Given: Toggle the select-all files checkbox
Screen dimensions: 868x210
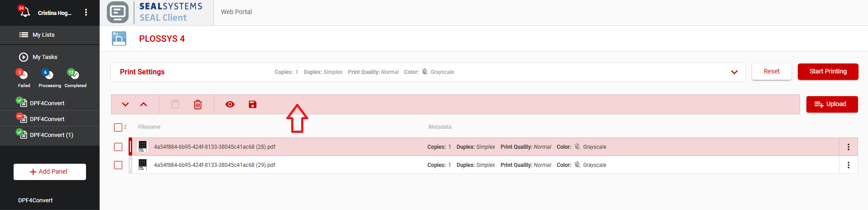Looking at the screenshot, I should click(118, 127).
